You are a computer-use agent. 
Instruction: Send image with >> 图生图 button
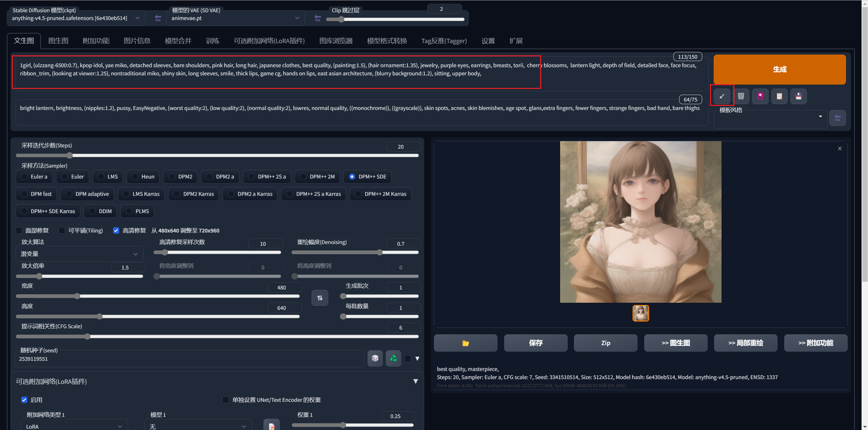pos(676,343)
